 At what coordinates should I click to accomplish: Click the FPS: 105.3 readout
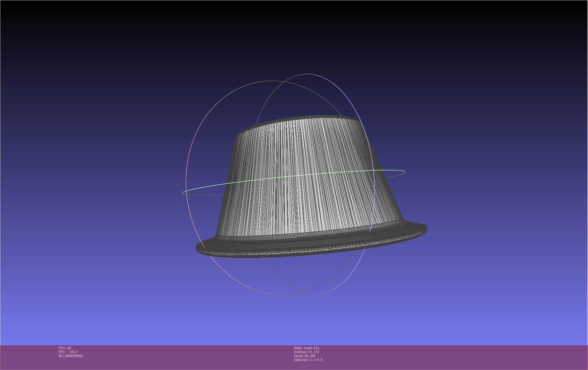(68, 352)
